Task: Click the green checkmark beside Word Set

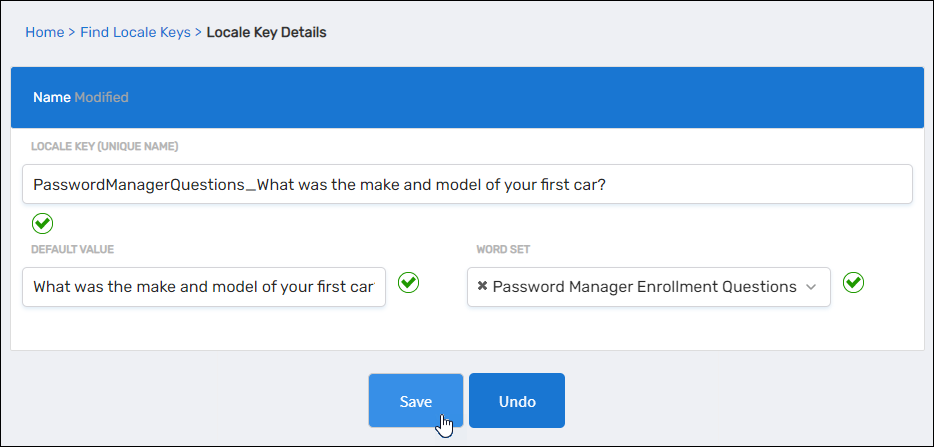Action: click(x=853, y=283)
